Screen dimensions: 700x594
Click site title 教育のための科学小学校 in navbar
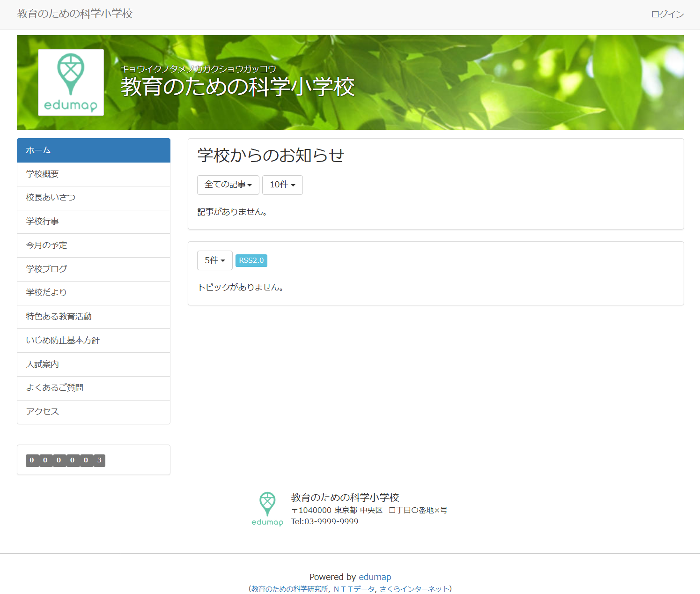coord(75,14)
